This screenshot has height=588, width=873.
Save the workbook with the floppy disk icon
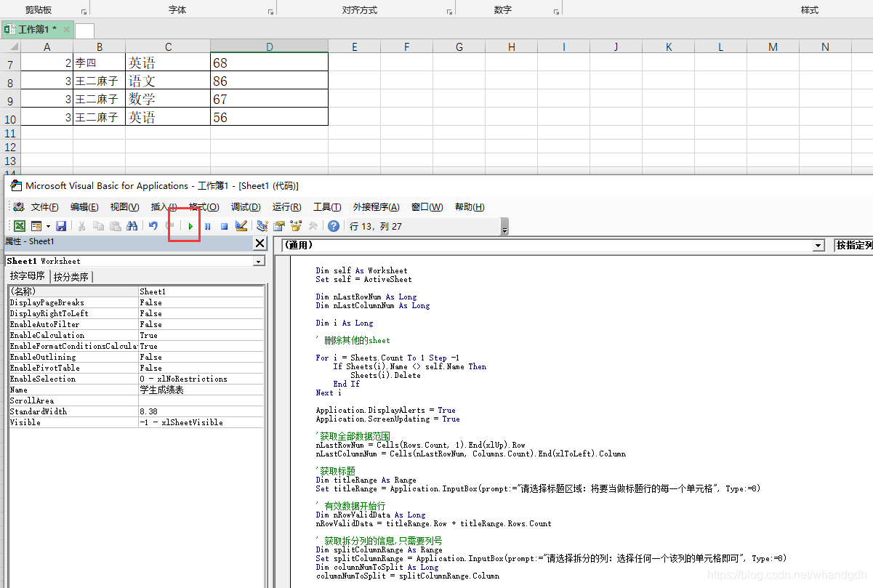click(x=61, y=226)
